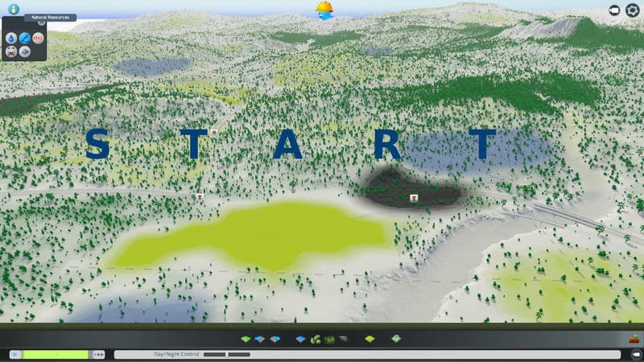Toggle the play/pause simulation button
The height and width of the screenshot is (362, 644).
(x=14, y=354)
